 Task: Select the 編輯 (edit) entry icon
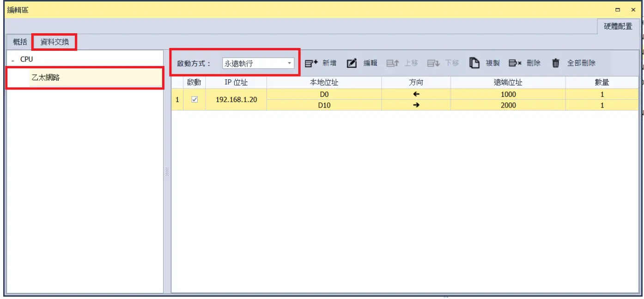[352, 63]
